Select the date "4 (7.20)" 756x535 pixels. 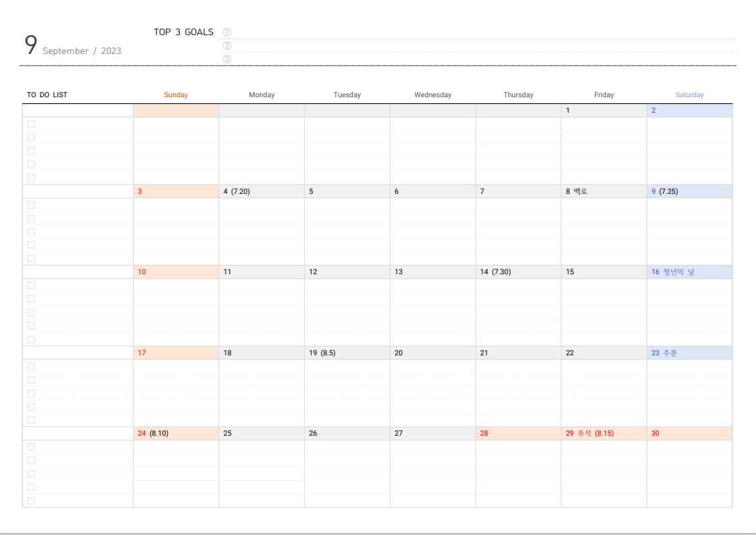262,191
